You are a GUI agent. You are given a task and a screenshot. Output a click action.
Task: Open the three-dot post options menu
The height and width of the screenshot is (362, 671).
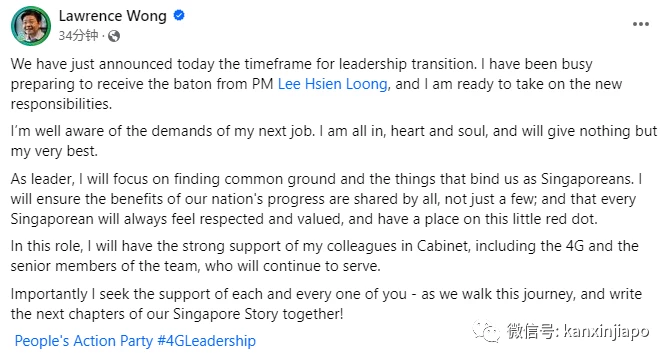pyautogui.click(x=641, y=24)
